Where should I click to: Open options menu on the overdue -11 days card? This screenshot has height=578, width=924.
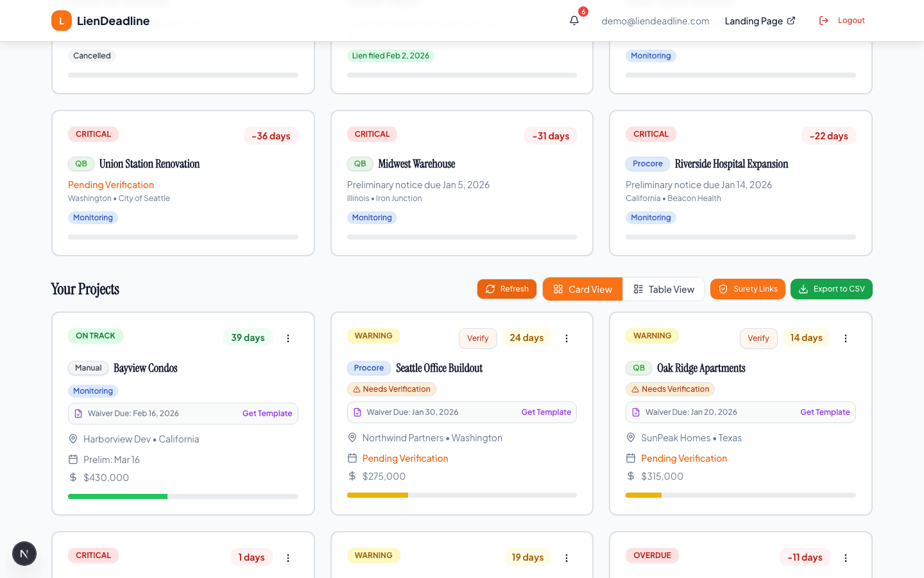click(846, 558)
